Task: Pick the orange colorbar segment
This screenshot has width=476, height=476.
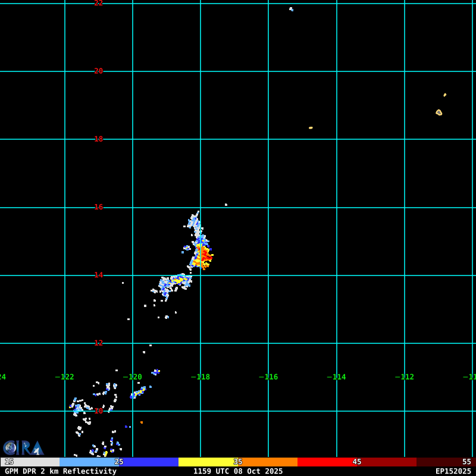Action: tap(267, 462)
